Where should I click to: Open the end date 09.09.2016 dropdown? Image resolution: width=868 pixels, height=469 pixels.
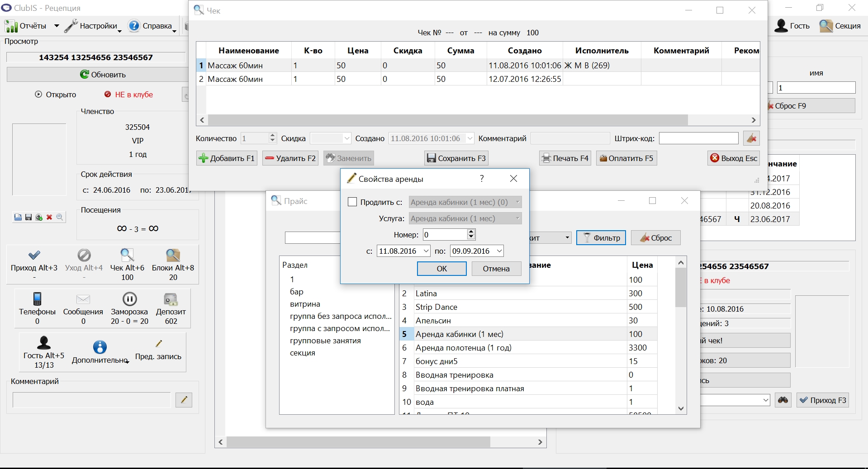[x=499, y=251]
